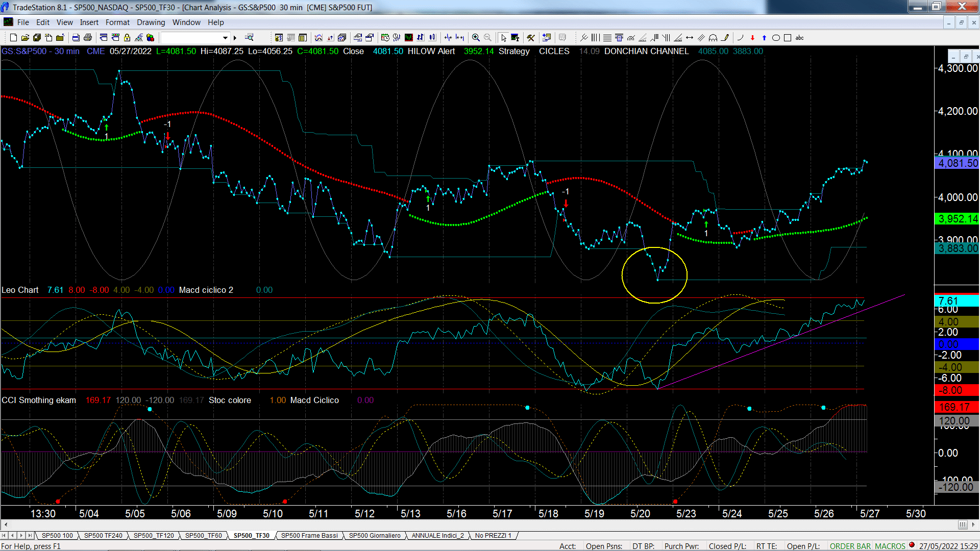Open the Insert menu
980x551 pixels.
point(89,22)
